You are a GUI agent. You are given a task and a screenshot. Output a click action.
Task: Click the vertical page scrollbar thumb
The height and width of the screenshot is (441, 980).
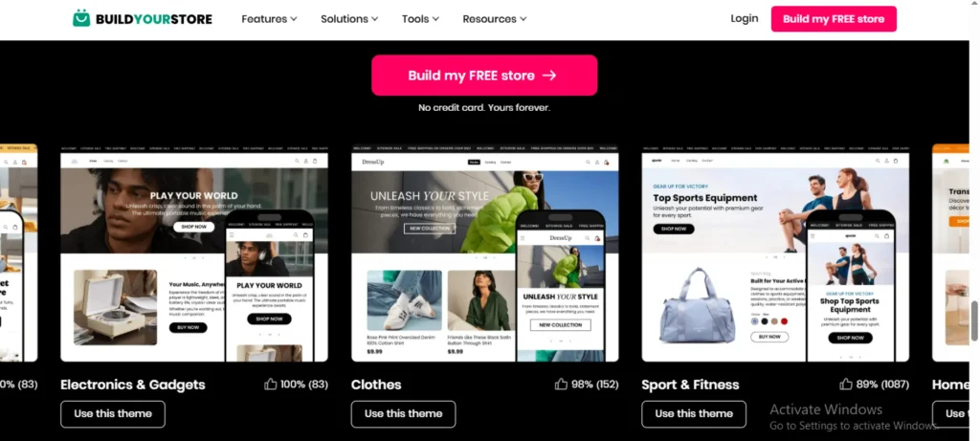[x=974, y=320]
